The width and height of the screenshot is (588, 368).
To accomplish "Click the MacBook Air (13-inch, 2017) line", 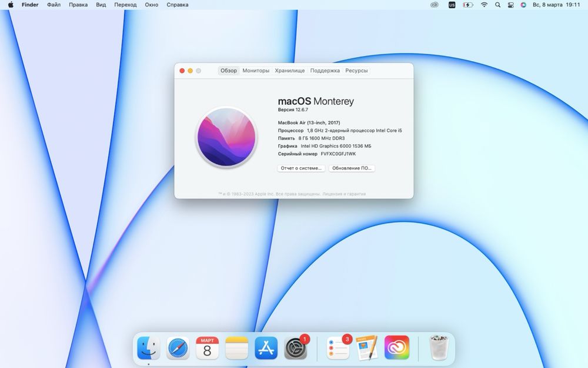I will pyautogui.click(x=309, y=122).
